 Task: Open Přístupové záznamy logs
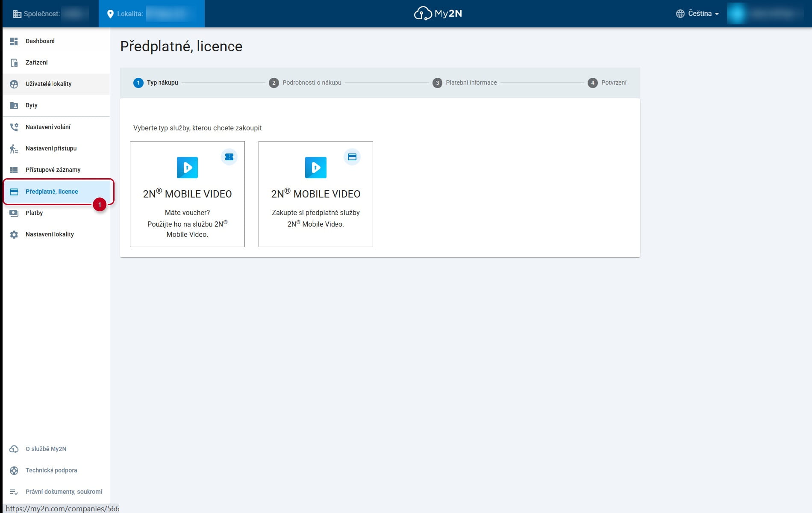click(56, 170)
